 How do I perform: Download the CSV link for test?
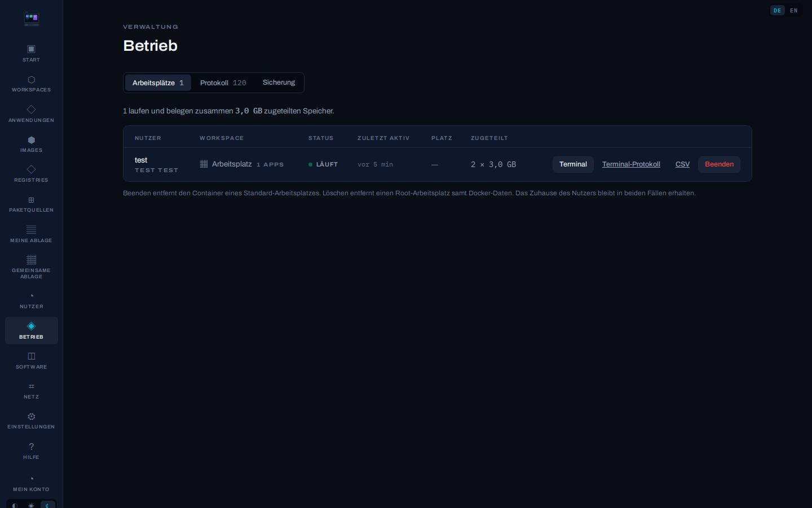click(x=682, y=164)
